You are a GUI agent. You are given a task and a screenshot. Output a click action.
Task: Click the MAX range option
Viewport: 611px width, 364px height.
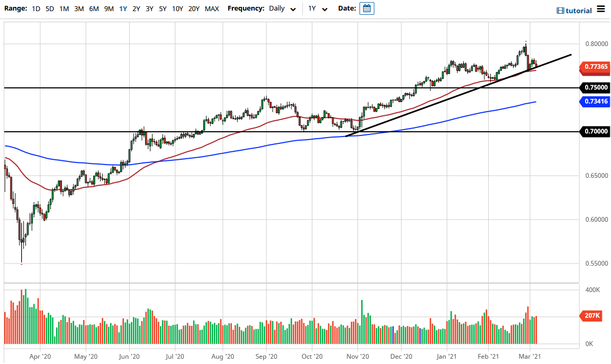click(x=211, y=8)
